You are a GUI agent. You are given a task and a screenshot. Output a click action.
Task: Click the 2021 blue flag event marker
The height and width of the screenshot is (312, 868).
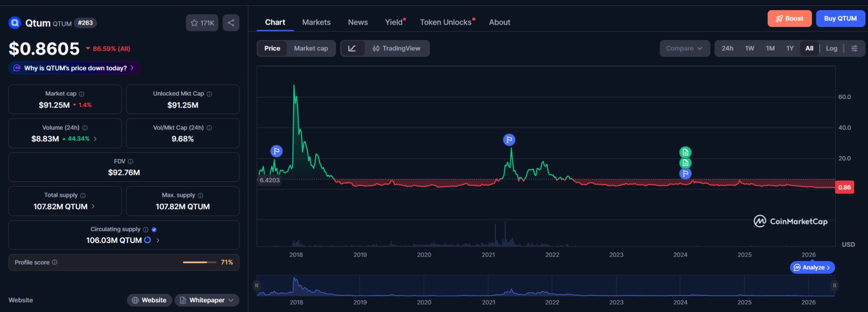pyautogui.click(x=509, y=139)
